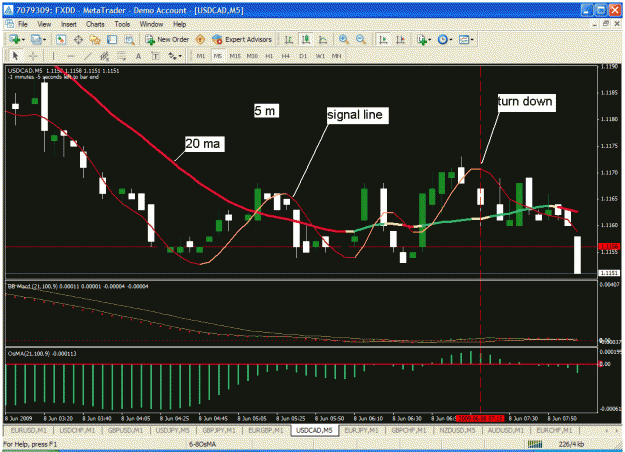The width and height of the screenshot is (625, 452).
Task: Click the connection status bars indicator
Action: point(535,444)
